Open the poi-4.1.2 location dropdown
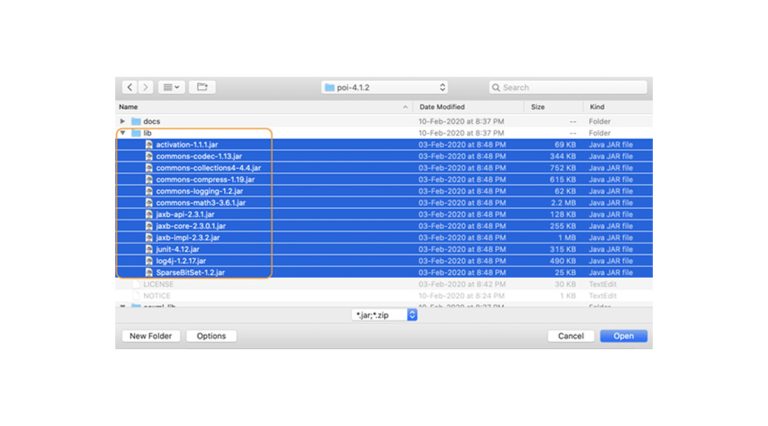Image resolution: width=768 pixels, height=426 pixels. (384, 88)
